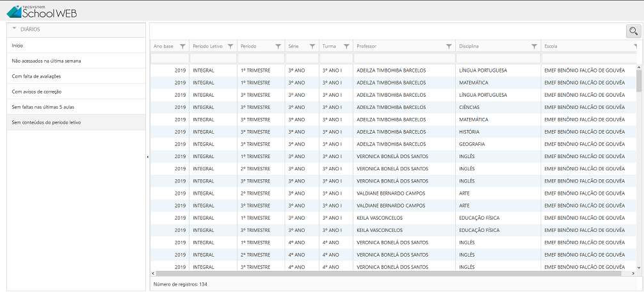The image size is (644, 292).
Task: Click the TecSystem School WEB logo
Action: [42, 11]
